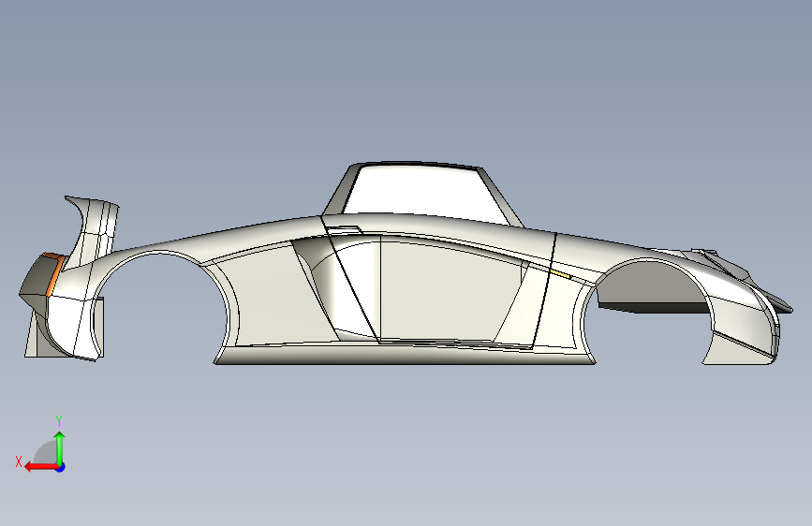Click the red X axis arrow of the triad
The image size is (812, 526).
click(40, 467)
